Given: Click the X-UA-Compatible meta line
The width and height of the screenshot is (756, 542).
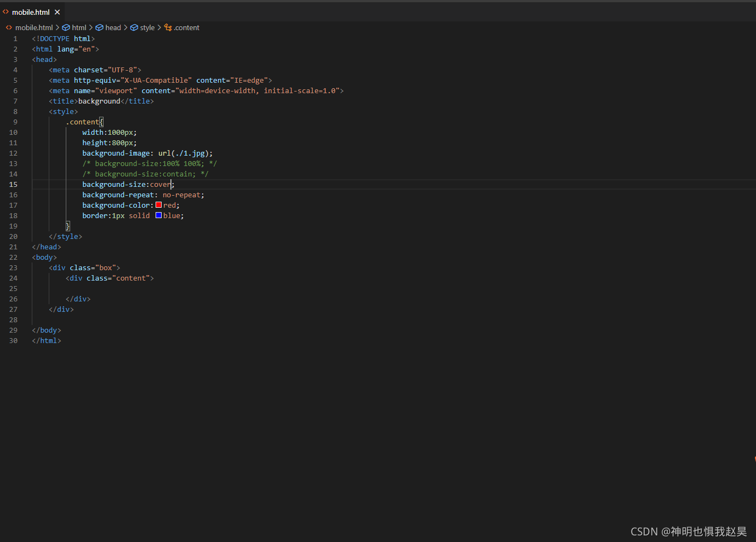Looking at the screenshot, I should click(161, 81).
